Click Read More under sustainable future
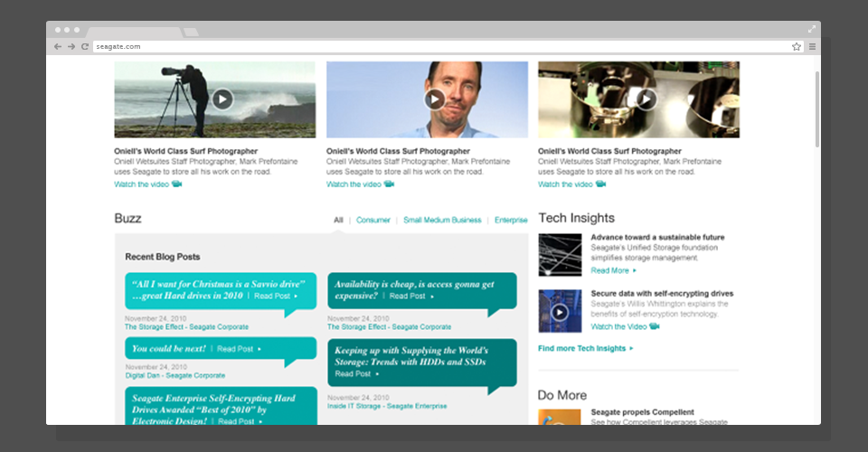The image size is (868, 452). (x=613, y=270)
